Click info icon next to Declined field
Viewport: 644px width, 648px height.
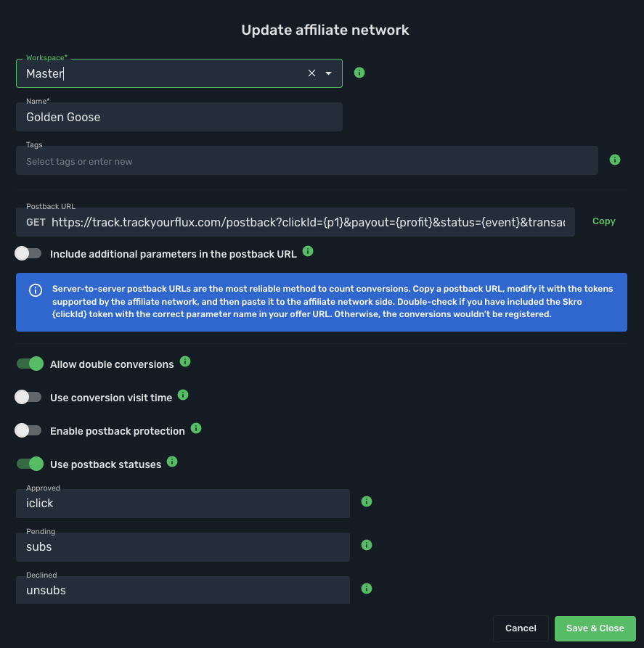[367, 588]
